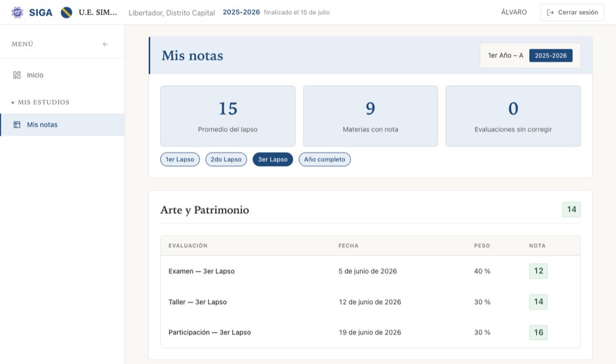Screen dimensions: 616x364
Task: Click the date '19 de junio de 2026'
Action: pos(370,333)
